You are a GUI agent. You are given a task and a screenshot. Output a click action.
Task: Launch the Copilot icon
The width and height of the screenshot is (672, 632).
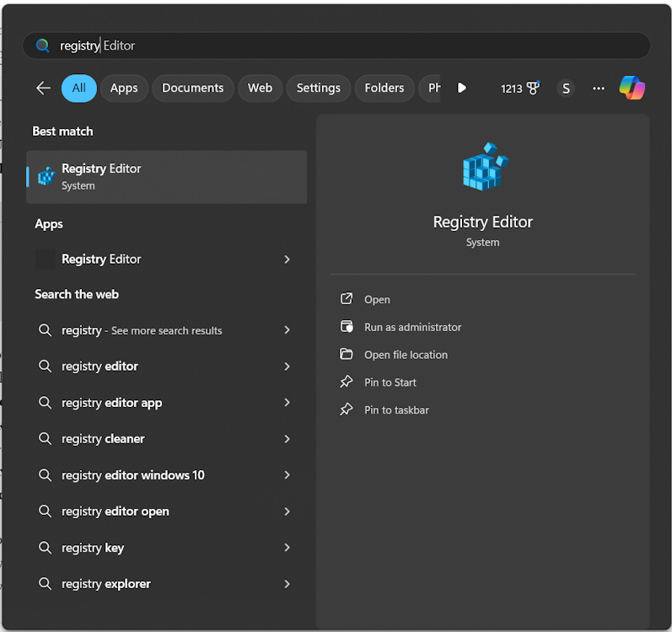click(x=632, y=88)
